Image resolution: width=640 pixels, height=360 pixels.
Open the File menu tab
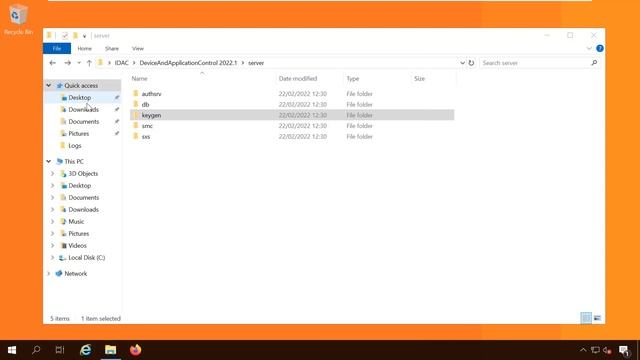(57, 48)
